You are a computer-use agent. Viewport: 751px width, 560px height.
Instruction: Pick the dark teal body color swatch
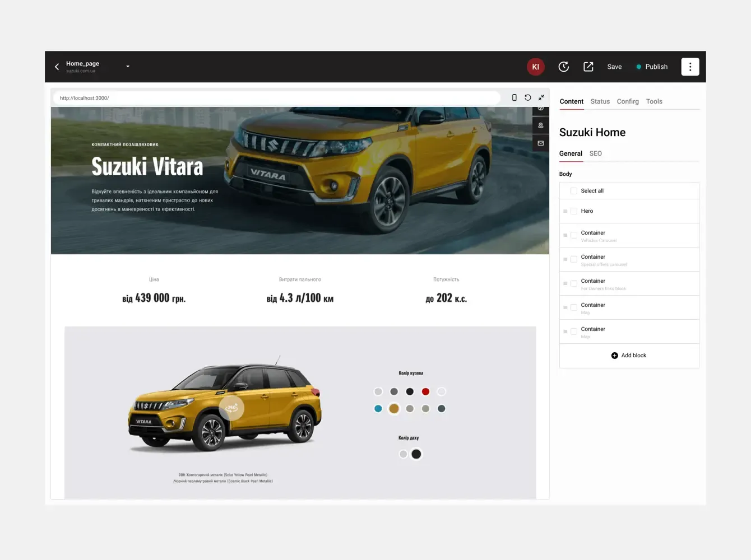[442, 409]
